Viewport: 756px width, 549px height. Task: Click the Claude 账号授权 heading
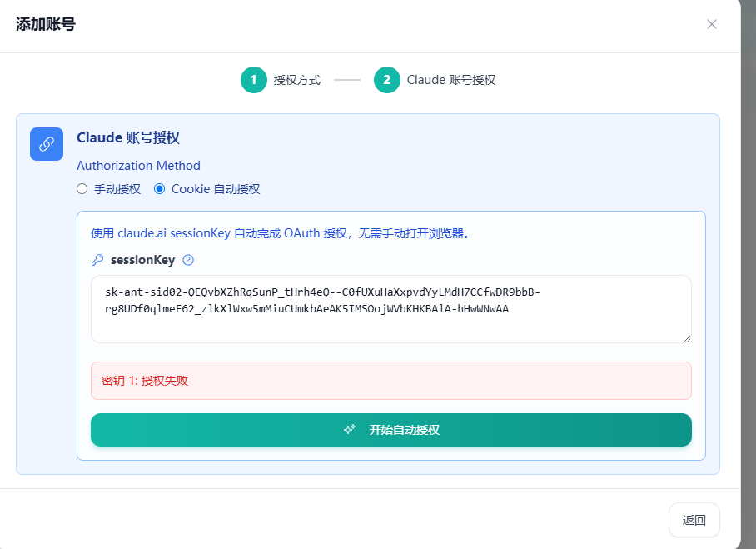tap(127, 137)
